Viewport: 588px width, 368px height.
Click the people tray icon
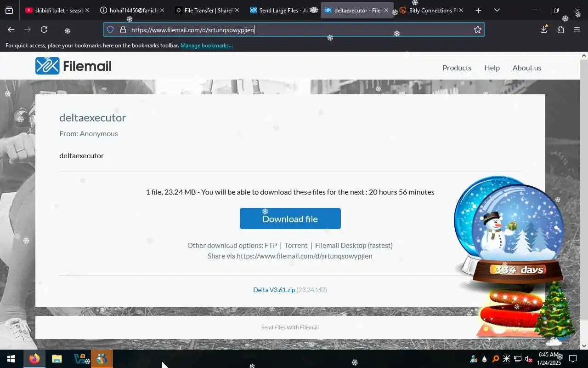[473, 359]
